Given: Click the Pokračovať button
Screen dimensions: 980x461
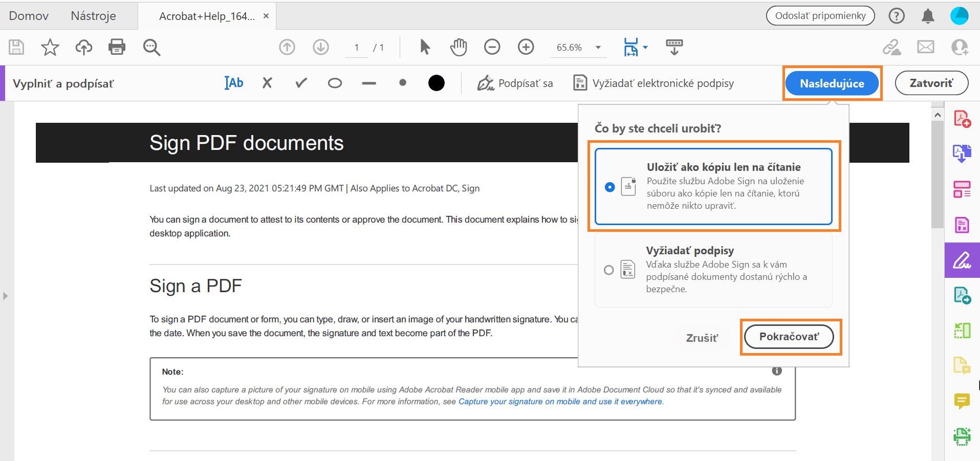Looking at the screenshot, I should [789, 337].
